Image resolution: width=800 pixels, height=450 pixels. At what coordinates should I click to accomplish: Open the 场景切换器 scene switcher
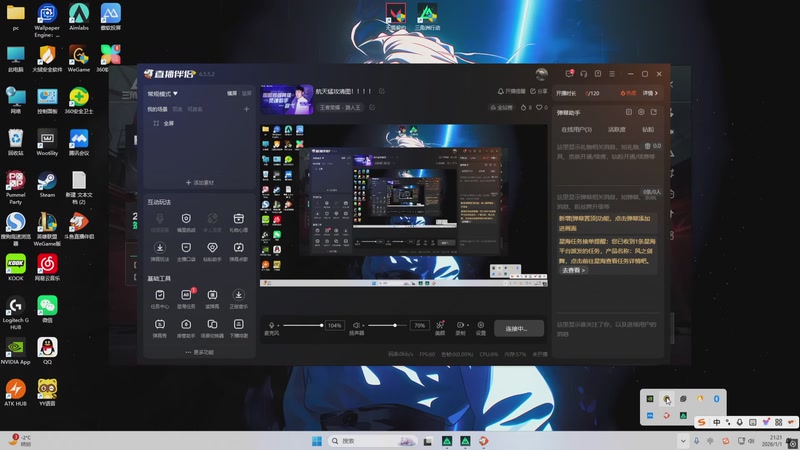212,328
